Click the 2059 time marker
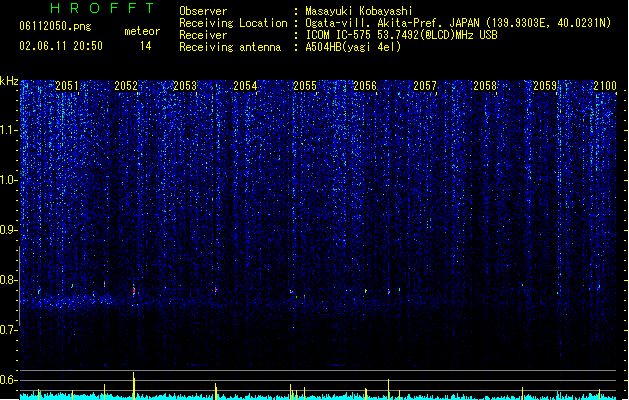 (545, 86)
